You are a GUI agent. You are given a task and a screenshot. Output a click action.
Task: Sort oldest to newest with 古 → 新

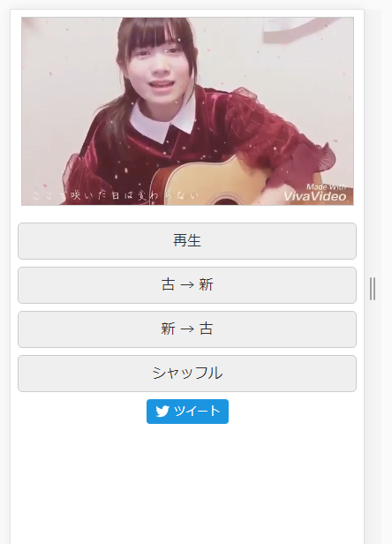[x=187, y=285]
